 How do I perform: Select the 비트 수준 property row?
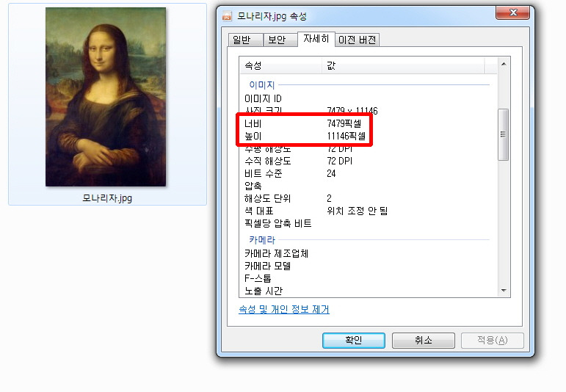click(x=368, y=174)
